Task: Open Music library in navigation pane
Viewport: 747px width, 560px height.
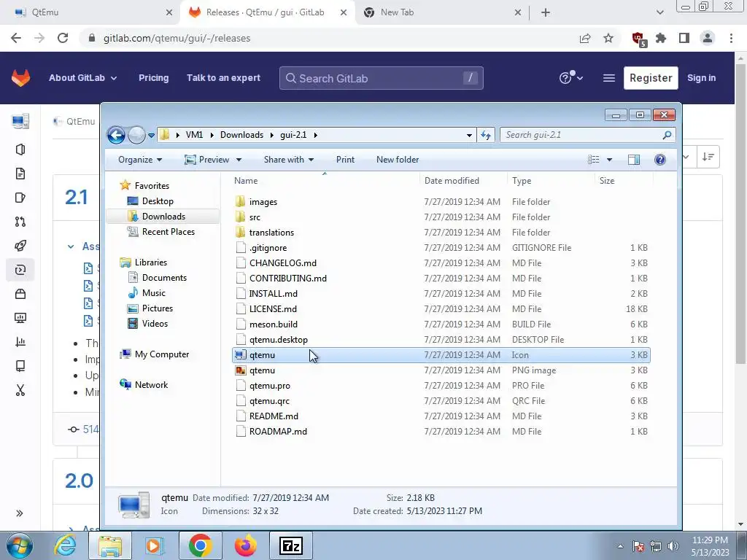Action: click(153, 293)
